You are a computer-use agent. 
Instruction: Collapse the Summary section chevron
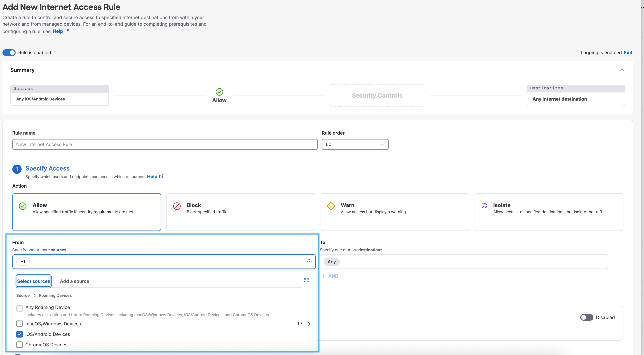[x=622, y=70]
